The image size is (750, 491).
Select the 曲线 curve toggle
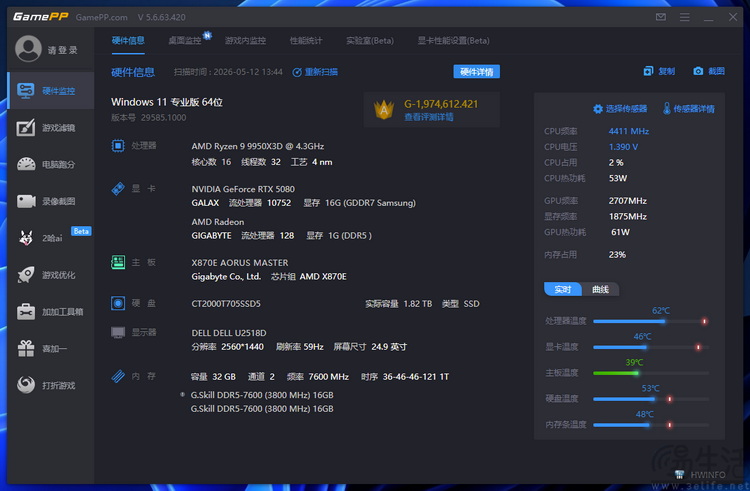(x=600, y=289)
